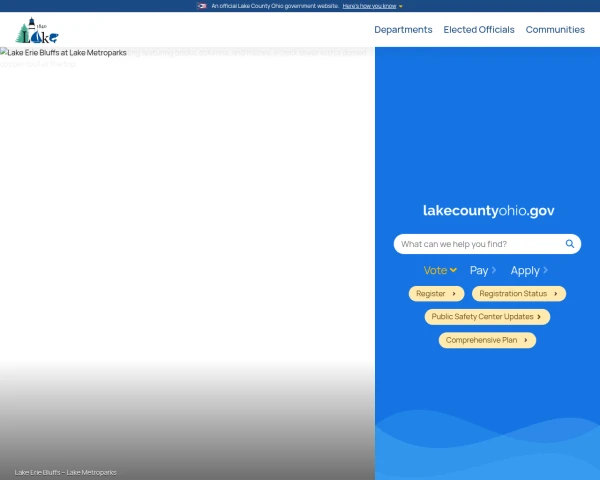
Task: Collapse the Vote dropdown
Action: [440, 270]
